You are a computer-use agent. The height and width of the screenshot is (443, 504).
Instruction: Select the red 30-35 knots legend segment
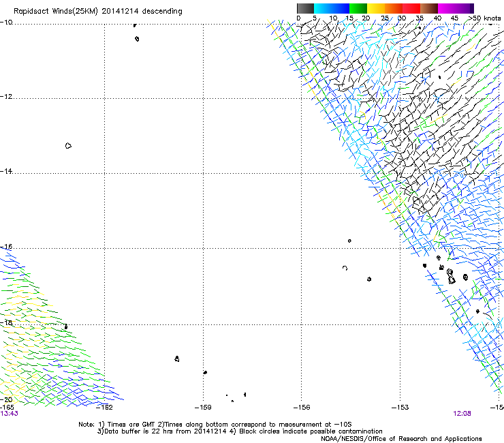411,8
